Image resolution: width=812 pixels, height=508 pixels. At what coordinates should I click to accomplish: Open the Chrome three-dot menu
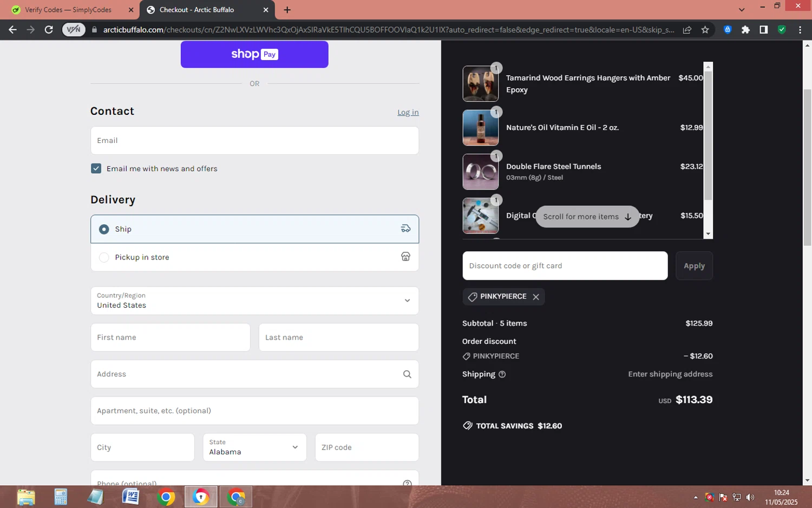click(800, 30)
